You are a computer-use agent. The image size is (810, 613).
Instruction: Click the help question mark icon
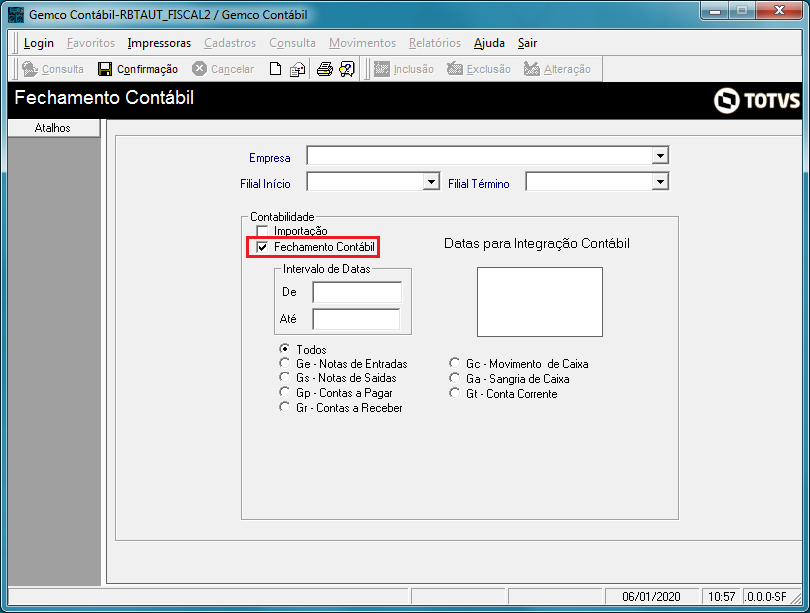347,69
